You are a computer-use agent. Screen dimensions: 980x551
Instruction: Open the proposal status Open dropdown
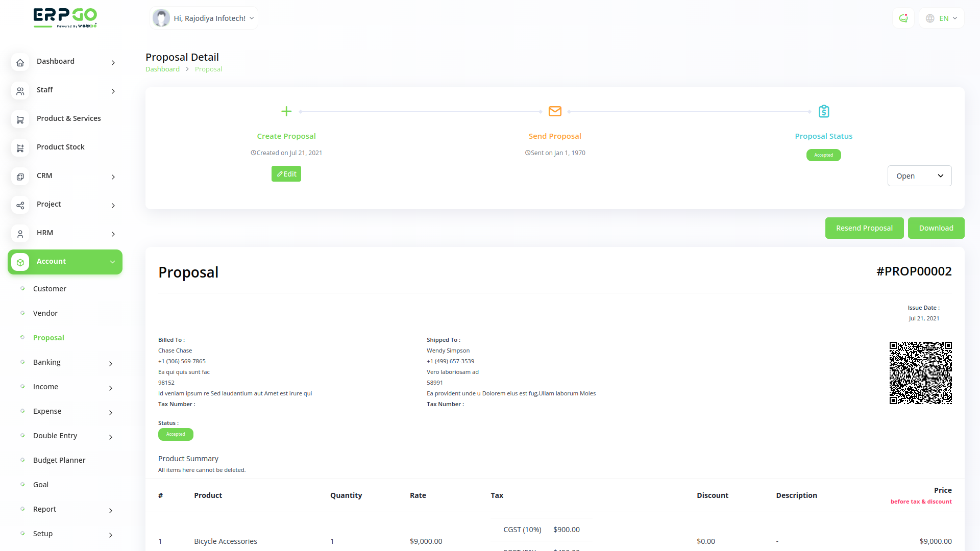[x=919, y=176]
